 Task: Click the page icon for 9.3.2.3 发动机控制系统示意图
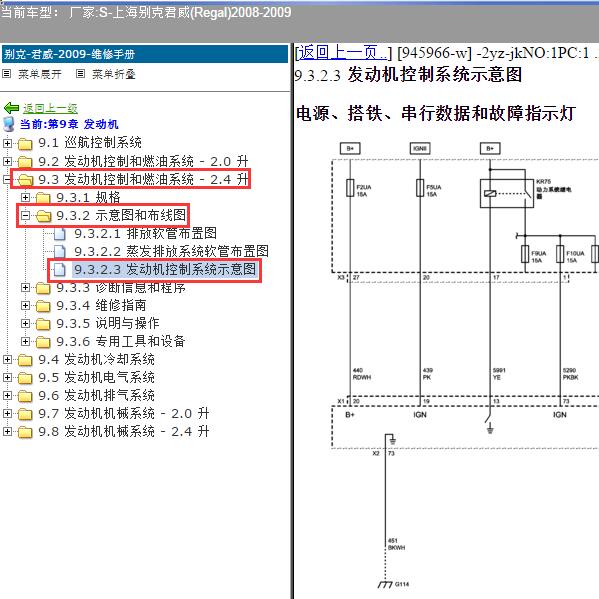click(60, 269)
